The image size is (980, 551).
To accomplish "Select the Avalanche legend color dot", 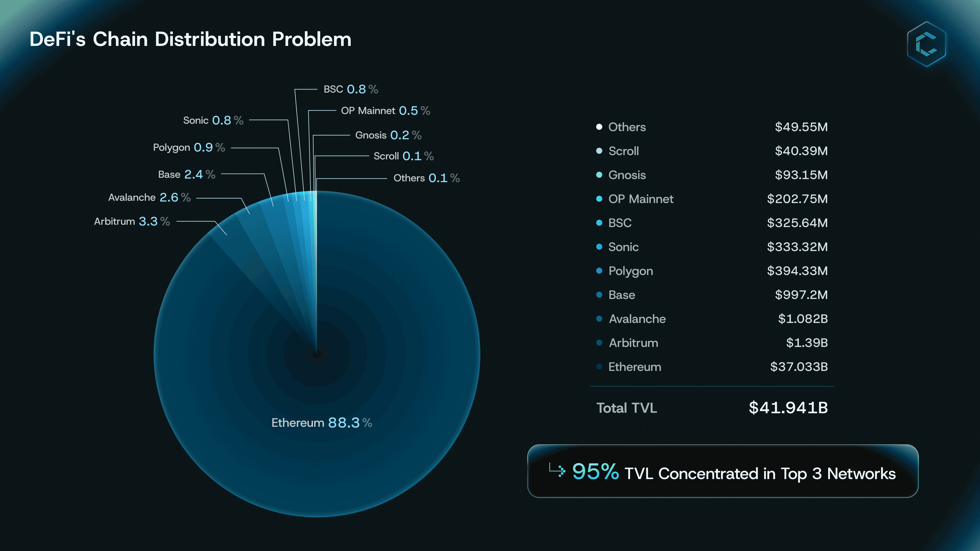I will click(599, 318).
